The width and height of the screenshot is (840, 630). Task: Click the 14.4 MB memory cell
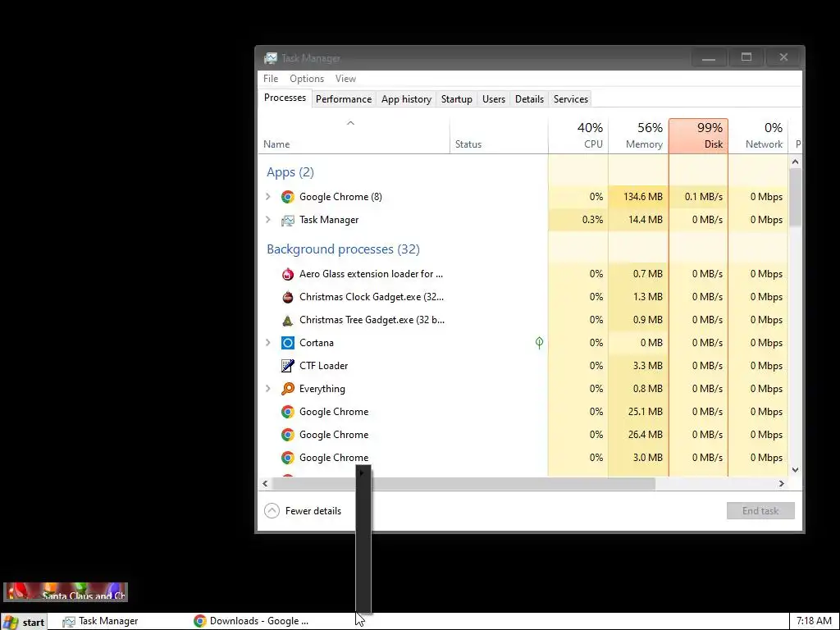(638, 220)
